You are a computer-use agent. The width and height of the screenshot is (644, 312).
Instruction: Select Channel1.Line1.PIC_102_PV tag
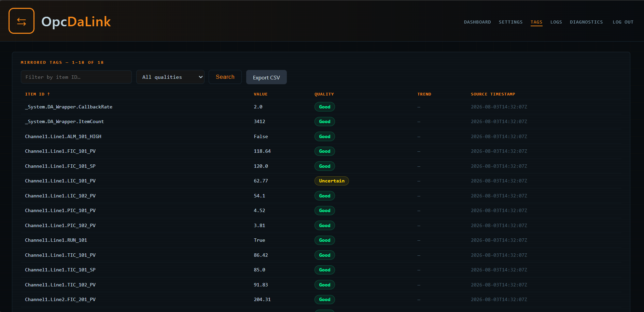coord(60,225)
